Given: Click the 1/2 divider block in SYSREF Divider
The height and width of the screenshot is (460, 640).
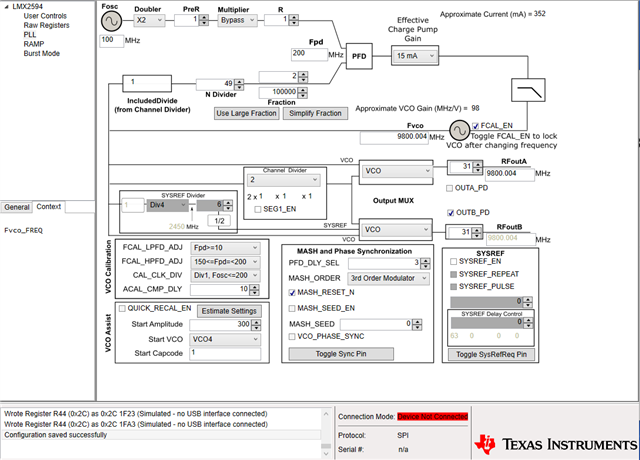Looking at the screenshot, I should pos(219,220).
